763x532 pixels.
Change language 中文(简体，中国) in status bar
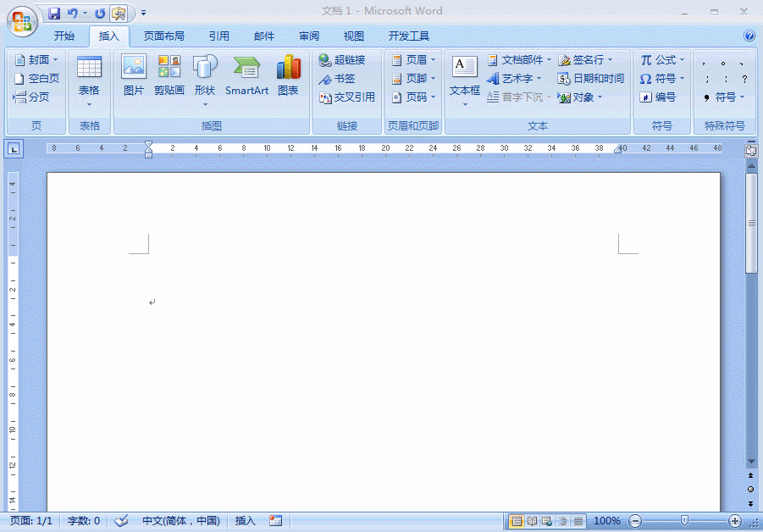coord(181,521)
